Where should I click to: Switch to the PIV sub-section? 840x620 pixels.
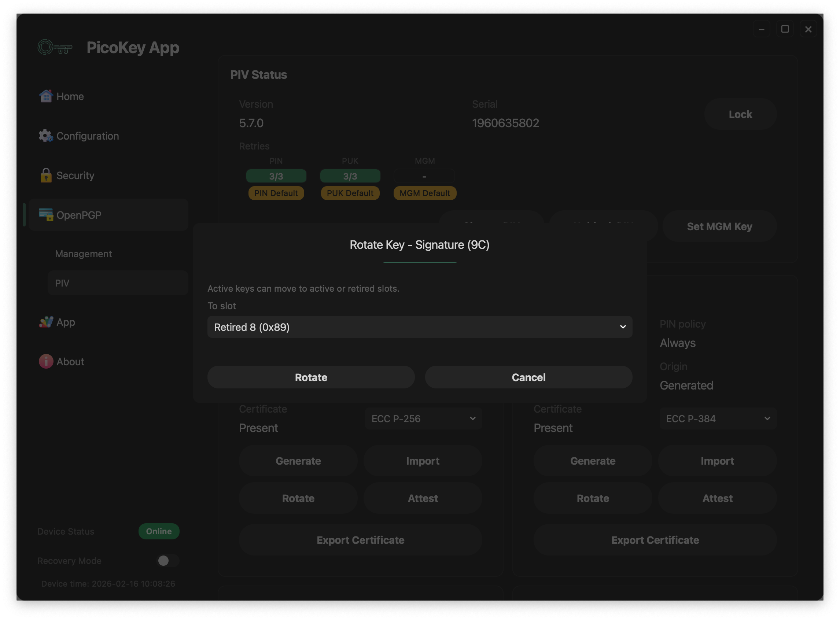(x=62, y=283)
